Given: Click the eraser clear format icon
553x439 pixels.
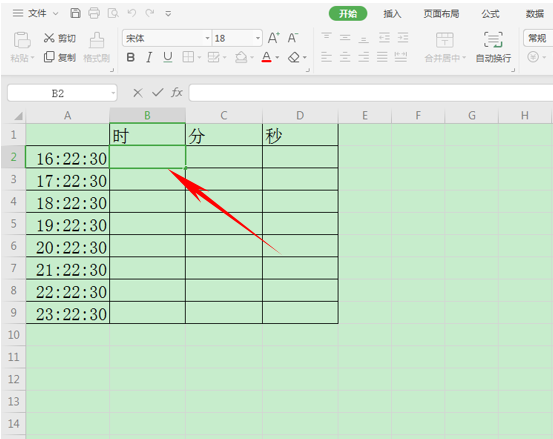Looking at the screenshot, I should [x=294, y=57].
